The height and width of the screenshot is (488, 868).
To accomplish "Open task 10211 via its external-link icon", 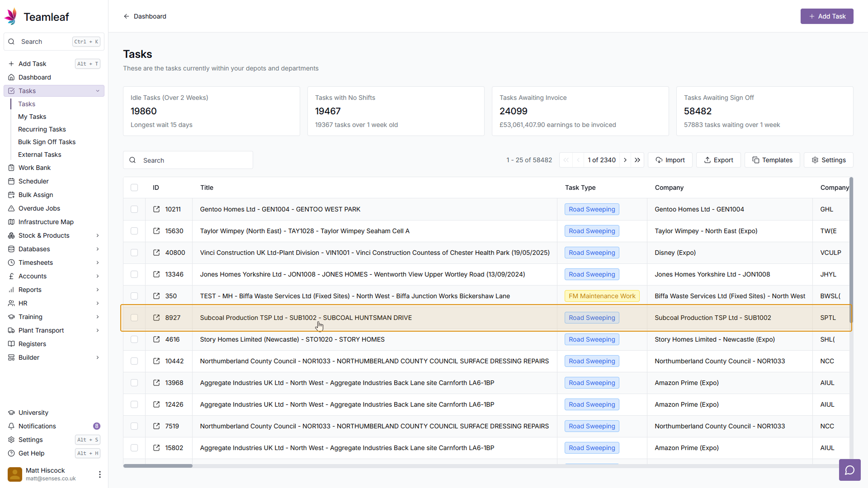I will click(156, 209).
